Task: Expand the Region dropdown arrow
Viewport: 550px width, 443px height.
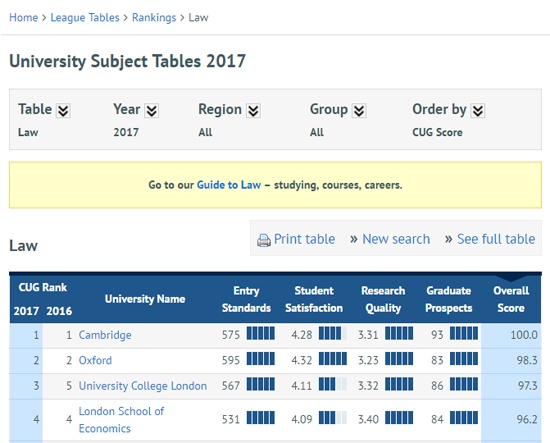Action: point(253,111)
